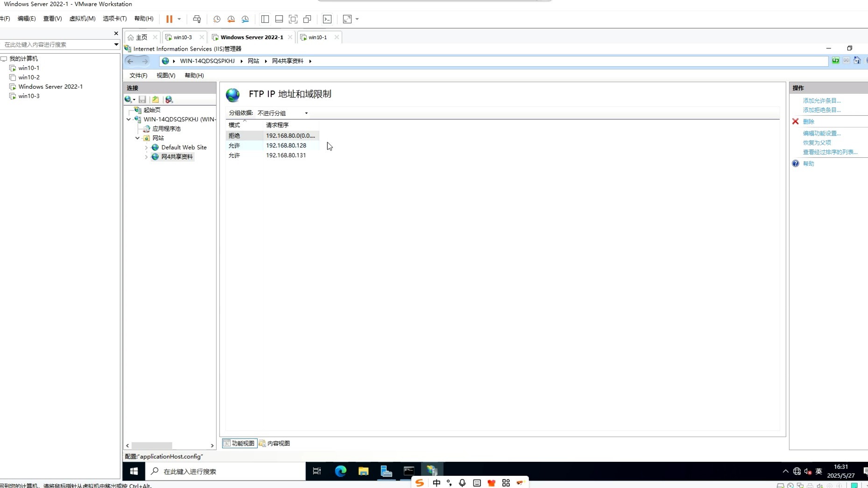Select the 192.168.80.128 allow entry
This screenshot has width=868, height=488.
point(272,145)
